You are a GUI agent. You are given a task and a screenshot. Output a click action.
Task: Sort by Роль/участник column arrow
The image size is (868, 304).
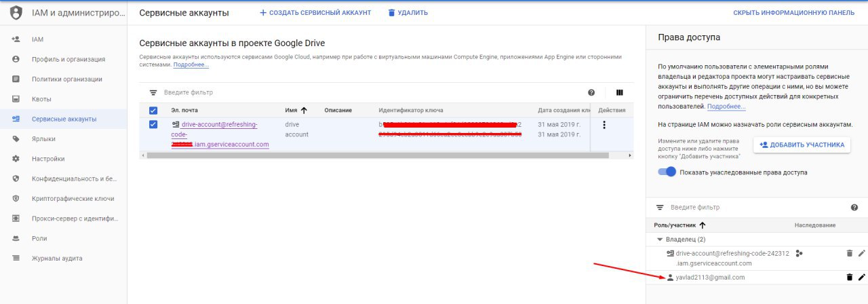[x=703, y=225]
